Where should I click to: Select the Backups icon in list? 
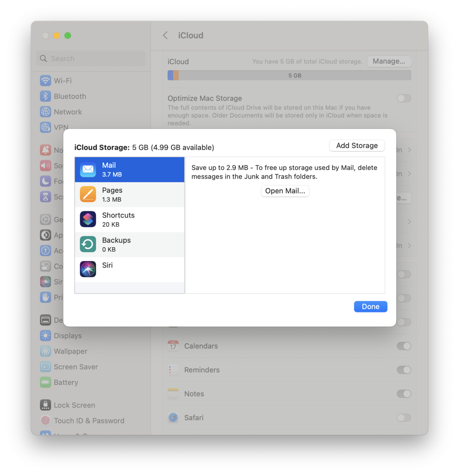pos(88,244)
